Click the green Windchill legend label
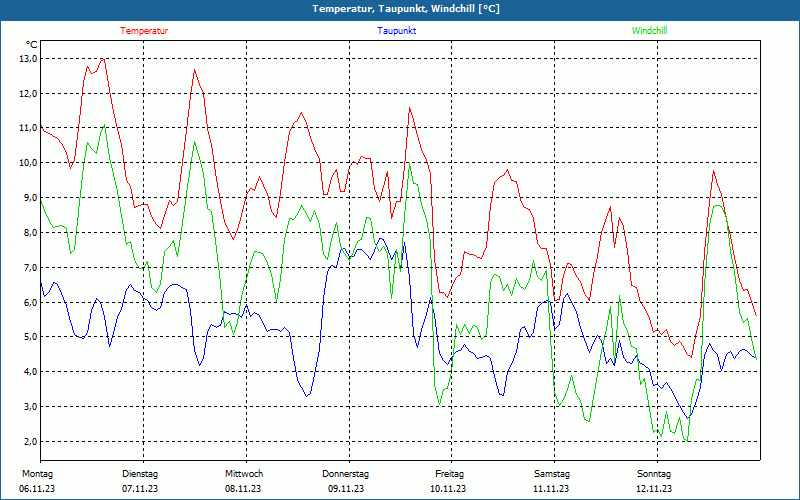800x500 pixels. click(x=649, y=31)
